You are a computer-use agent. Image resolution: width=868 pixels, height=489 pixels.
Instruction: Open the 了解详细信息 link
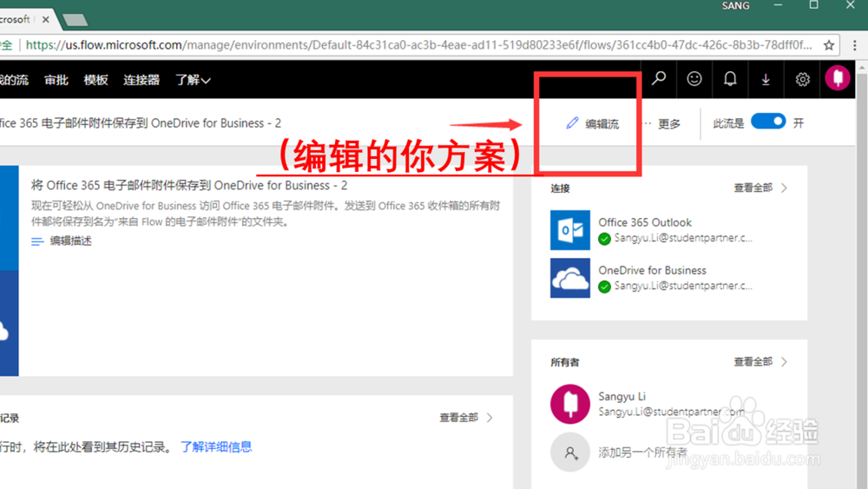pyautogui.click(x=216, y=447)
